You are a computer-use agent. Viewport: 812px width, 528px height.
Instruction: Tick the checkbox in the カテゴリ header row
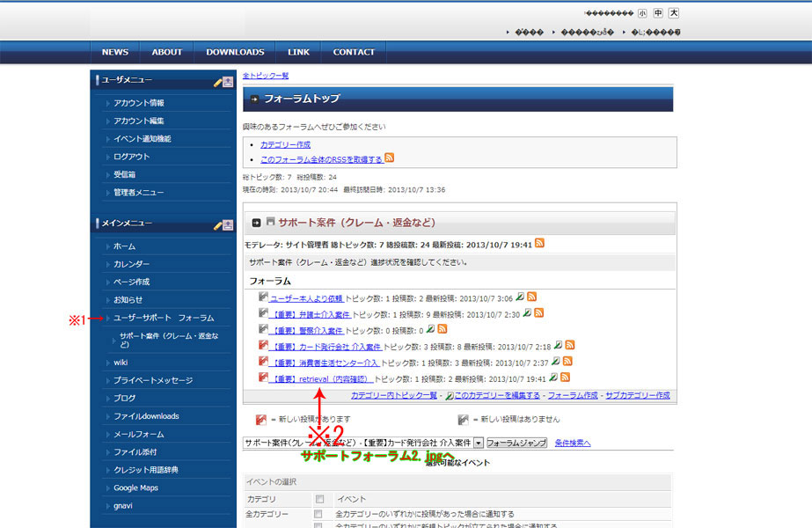tap(319, 499)
